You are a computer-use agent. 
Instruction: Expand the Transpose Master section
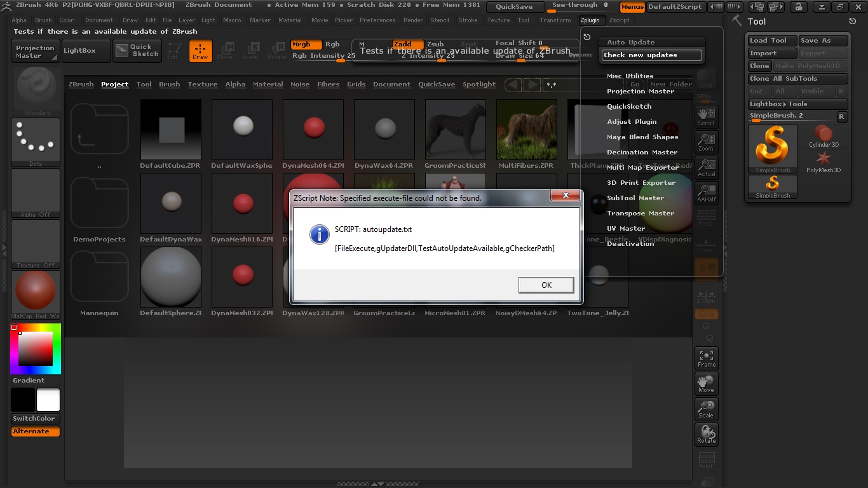tap(641, 213)
